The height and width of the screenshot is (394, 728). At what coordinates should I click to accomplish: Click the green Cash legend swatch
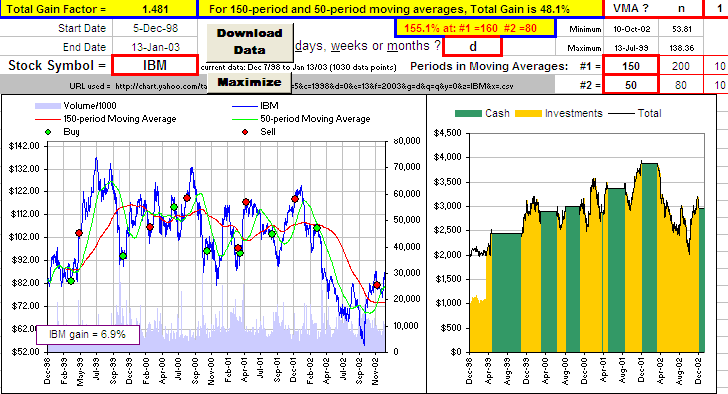(468, 113)
